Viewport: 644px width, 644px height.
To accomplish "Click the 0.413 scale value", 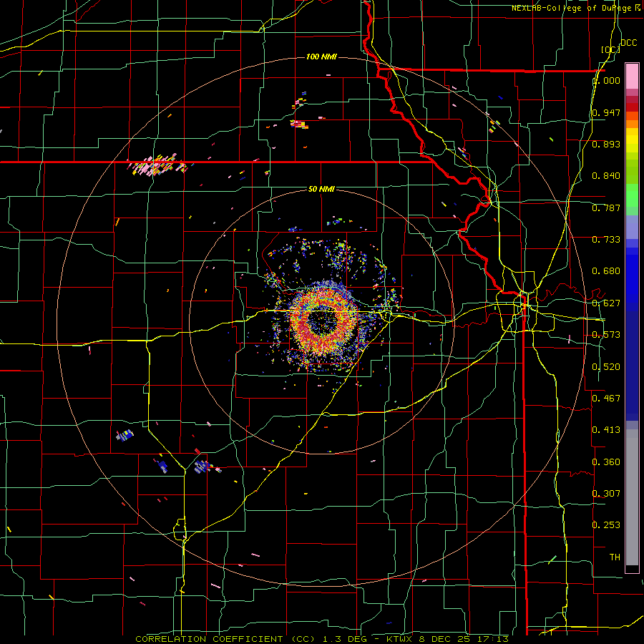I will [606, 430].
